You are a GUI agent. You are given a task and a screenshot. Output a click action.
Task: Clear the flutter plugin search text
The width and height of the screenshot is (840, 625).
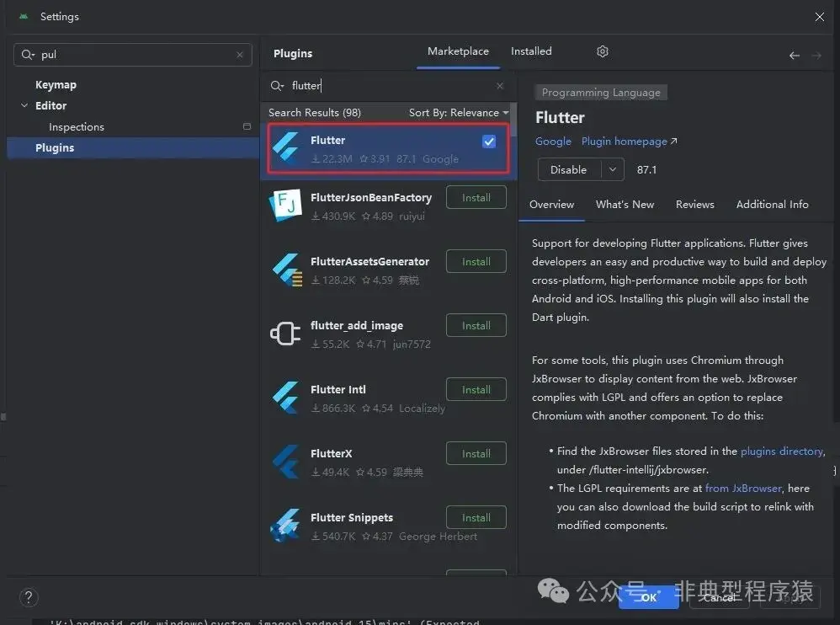(x=499, y=86)
